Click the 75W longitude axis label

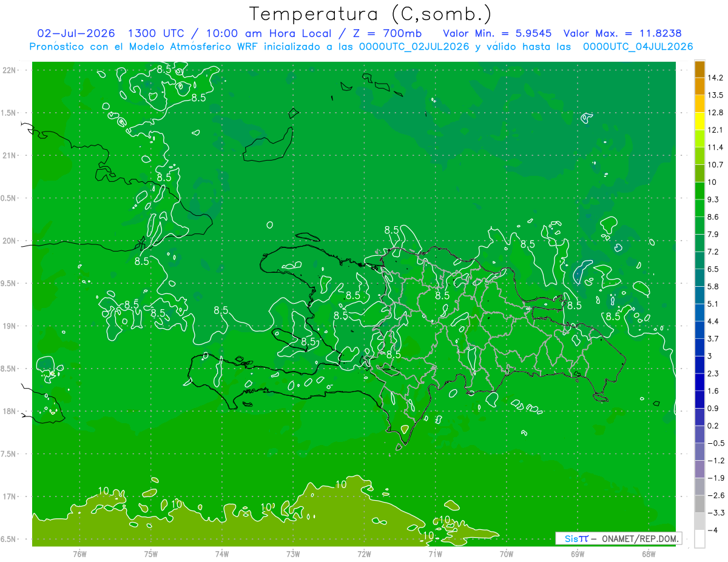(x=151, y=554)
